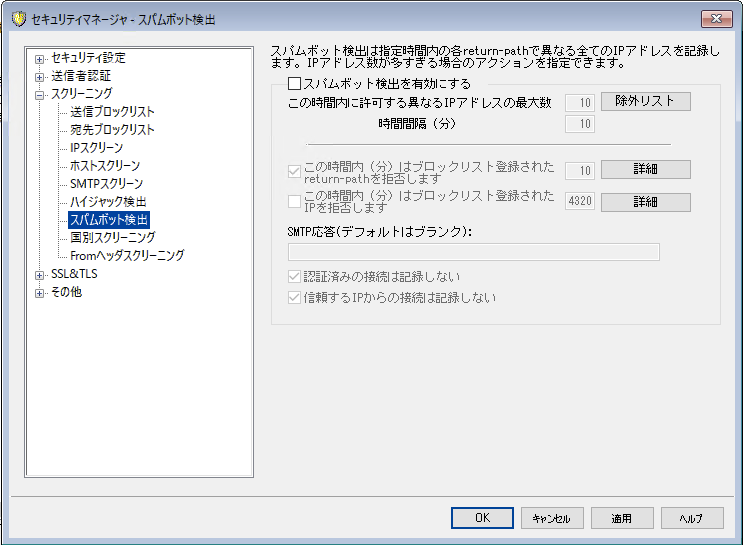
Task: Select ハイジャック検出 in the tree
Action: tap(107, 202)
